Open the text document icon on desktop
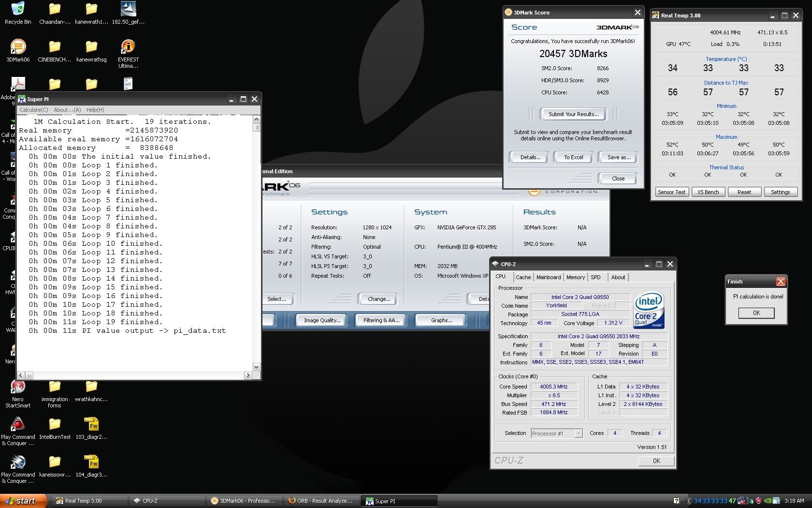 point(128,84)
